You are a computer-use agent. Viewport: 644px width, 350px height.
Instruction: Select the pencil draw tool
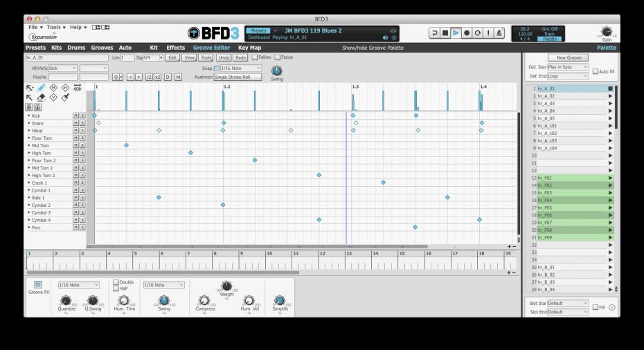click(x=42, y=88)
